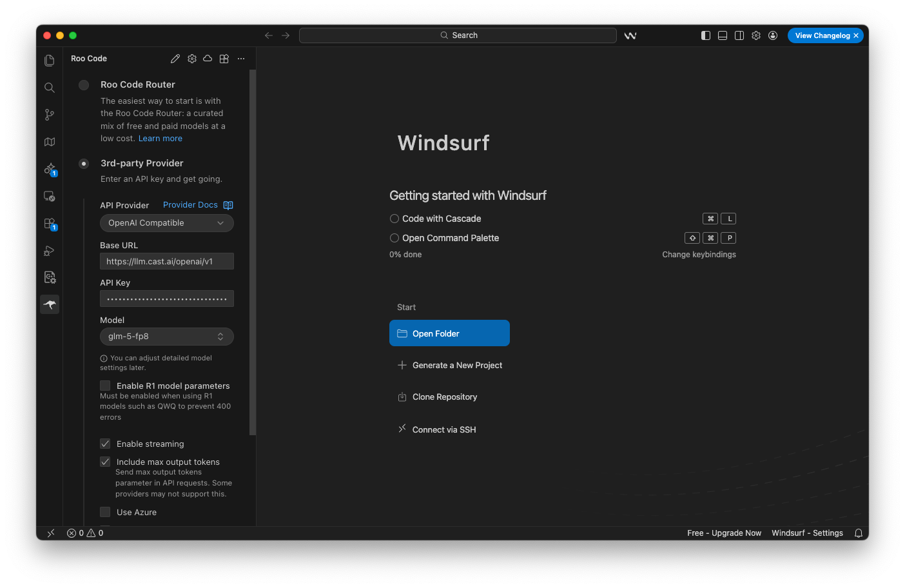Go back with the left arrow
This screenshot has height=588, width=905.
tap(269, 35)
